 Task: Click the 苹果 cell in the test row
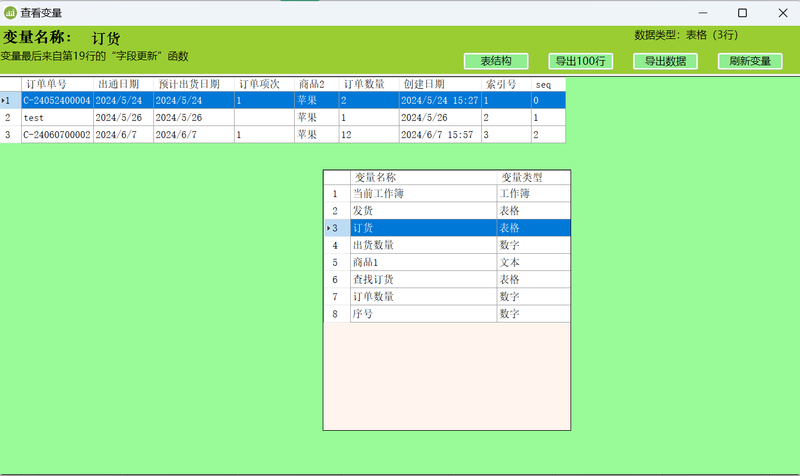tap(317, 118)
